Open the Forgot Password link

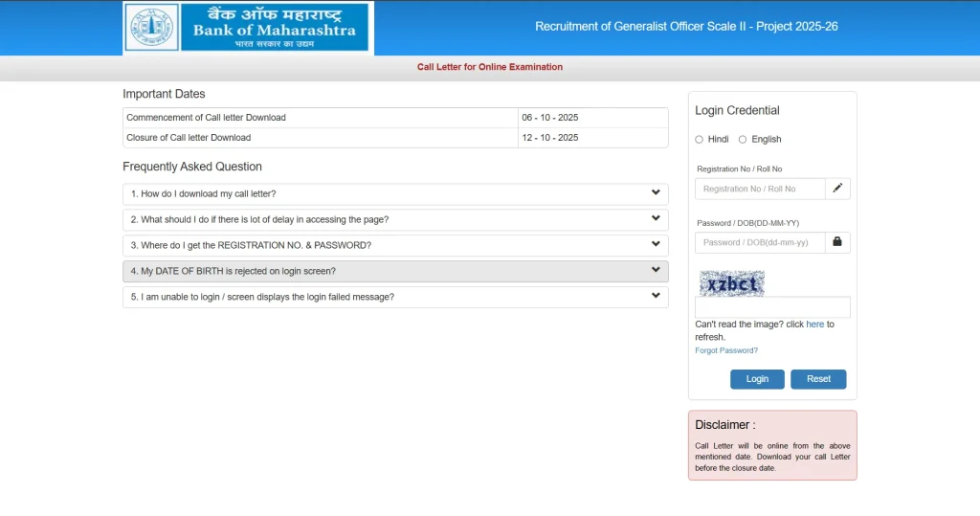tap(726, 351)
